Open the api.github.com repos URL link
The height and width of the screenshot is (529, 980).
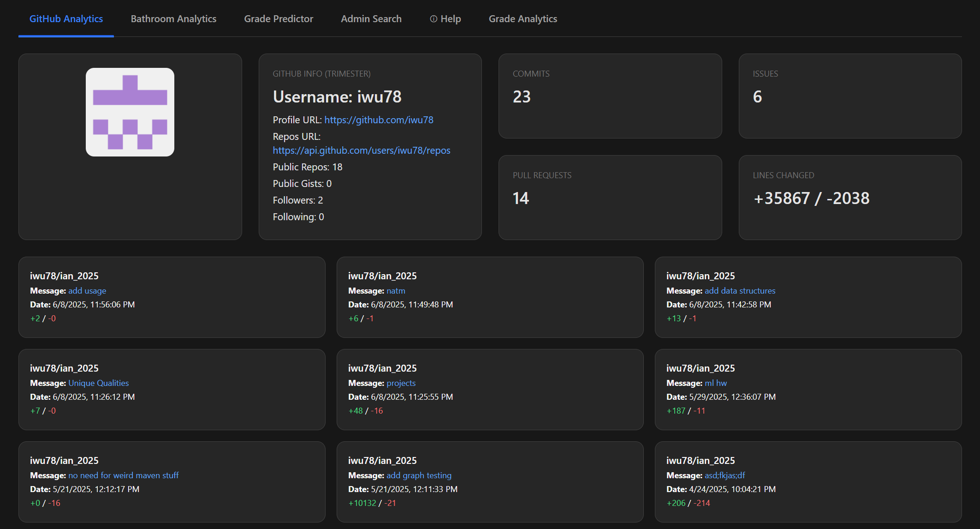(x=362, y=150)
